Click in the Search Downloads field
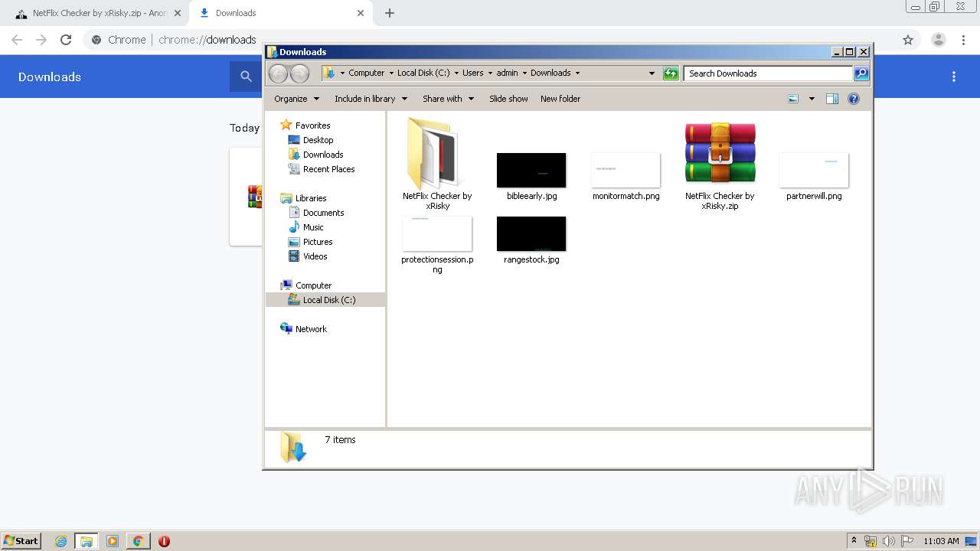Viewport: 980px width, 551px height. point(768,73)
